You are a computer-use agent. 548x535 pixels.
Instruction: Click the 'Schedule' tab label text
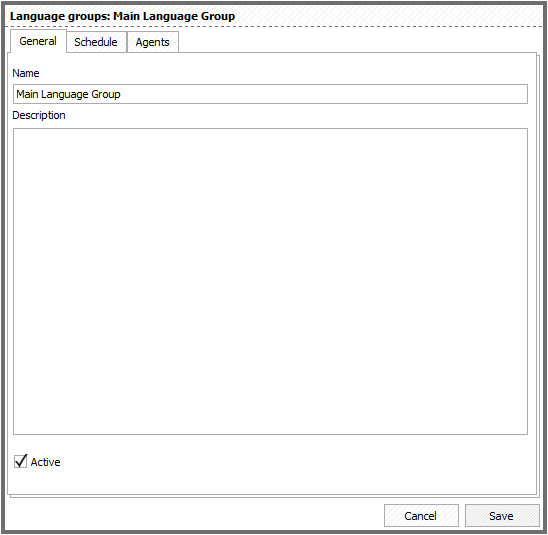pos(96,42)
